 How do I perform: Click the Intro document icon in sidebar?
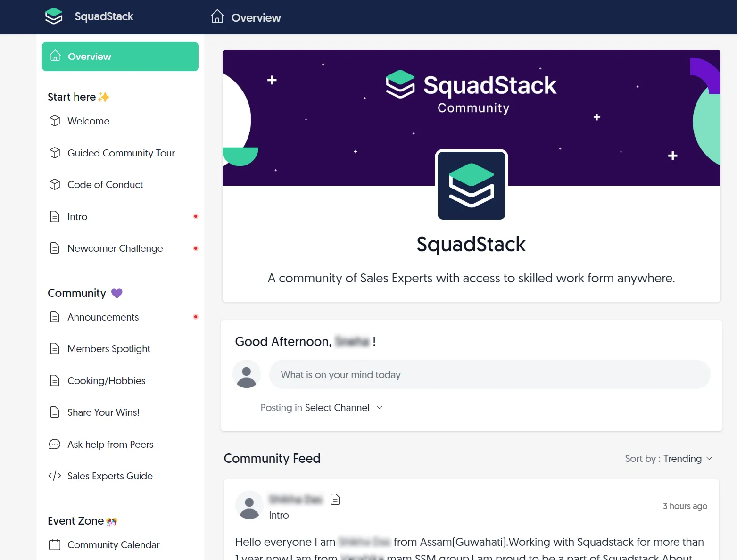point(55,216)
